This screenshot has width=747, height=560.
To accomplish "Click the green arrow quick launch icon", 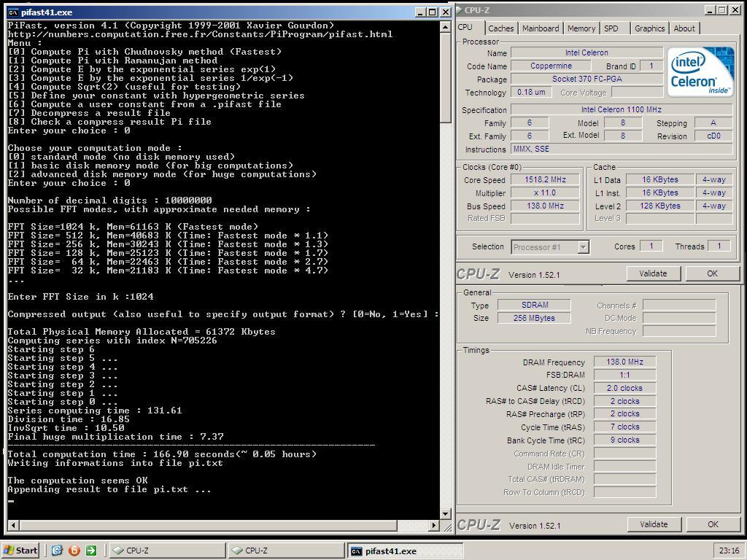I will tap(91, 551).
